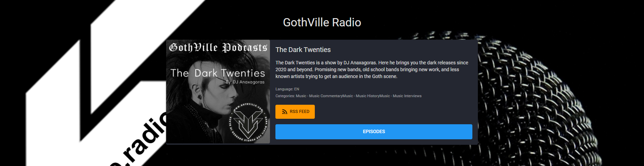Click the podcast description paragraph

[x=372, y=69]
